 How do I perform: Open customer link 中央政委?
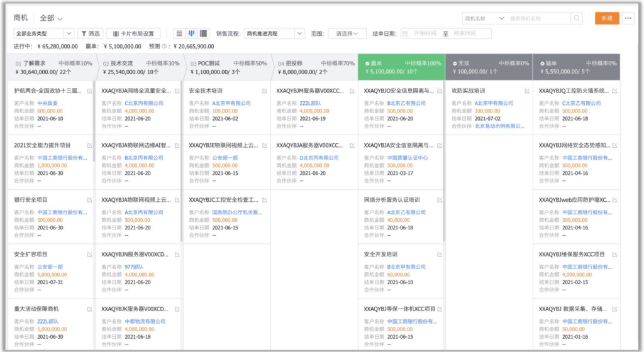pyautogui.click(x=48, y=103)
